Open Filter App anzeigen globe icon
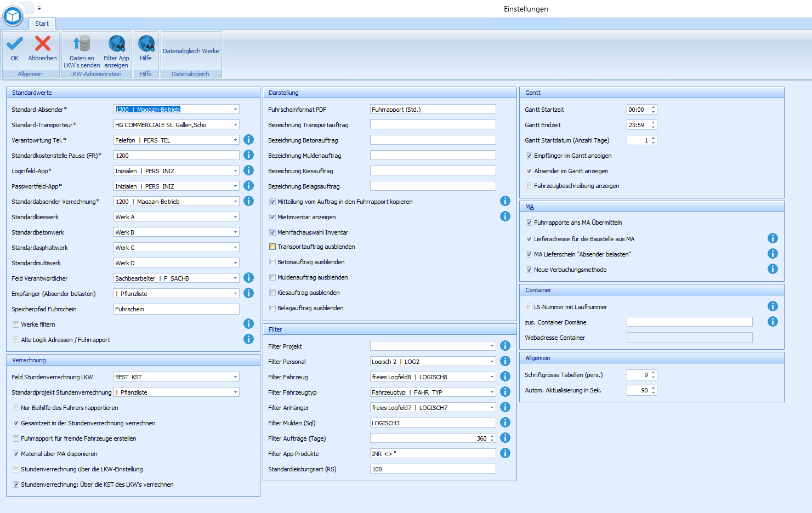The image size is (812, 513). point(116,43)
